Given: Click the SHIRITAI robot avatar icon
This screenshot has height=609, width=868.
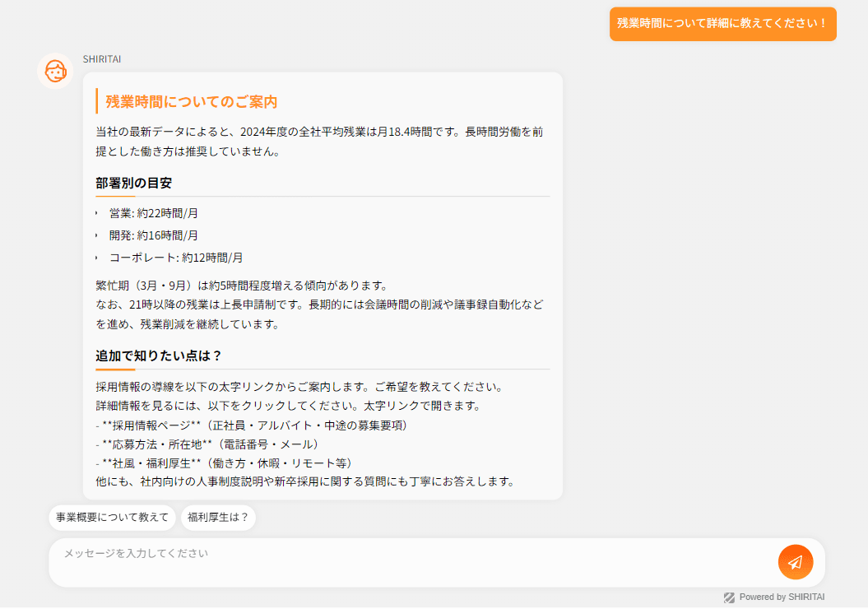Looking at the screenshot, I should tap(55, 72).
